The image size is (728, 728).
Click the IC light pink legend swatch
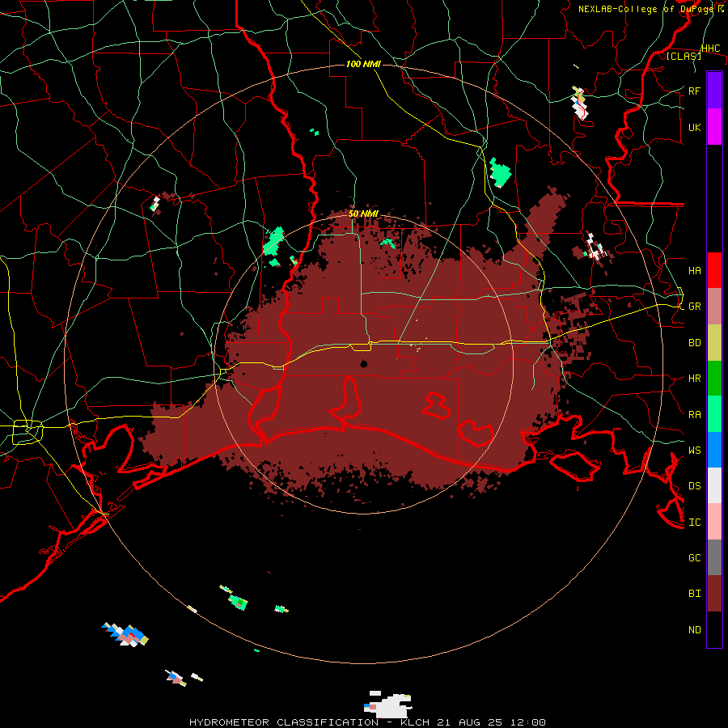[714, 522]
